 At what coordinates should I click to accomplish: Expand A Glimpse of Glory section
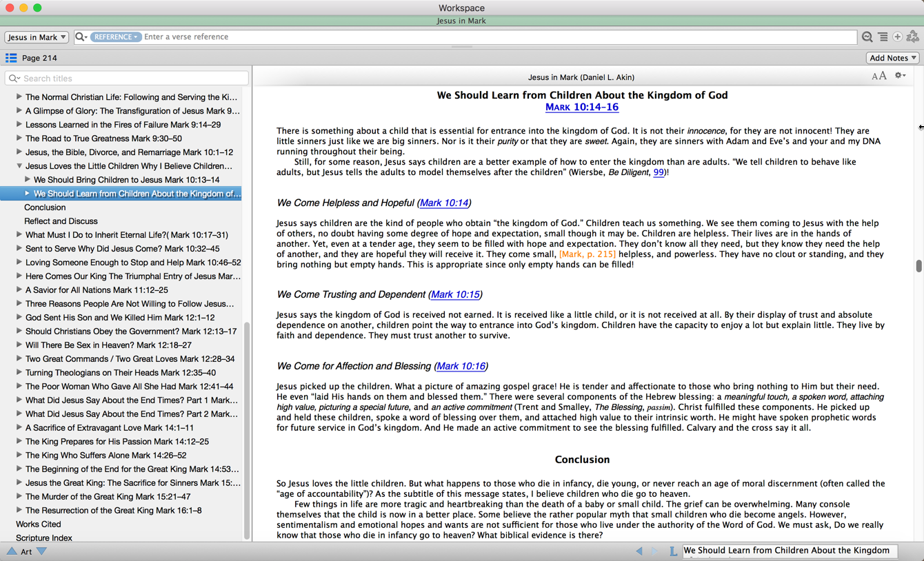[19, 111]
